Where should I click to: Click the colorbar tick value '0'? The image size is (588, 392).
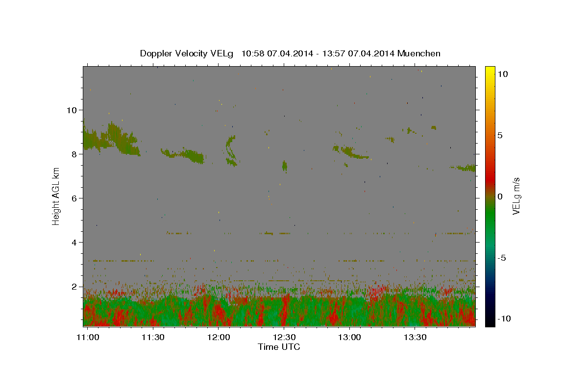tap(499, 196)
